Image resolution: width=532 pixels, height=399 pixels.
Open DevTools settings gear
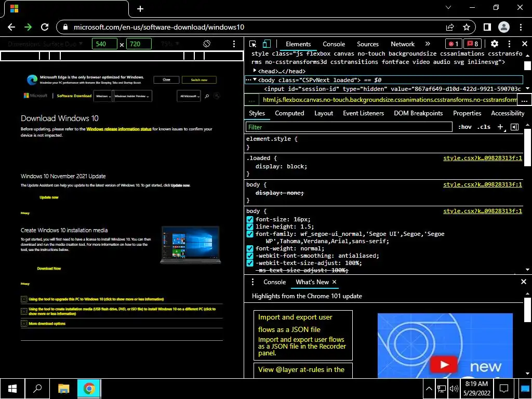(x=495, y=44)
